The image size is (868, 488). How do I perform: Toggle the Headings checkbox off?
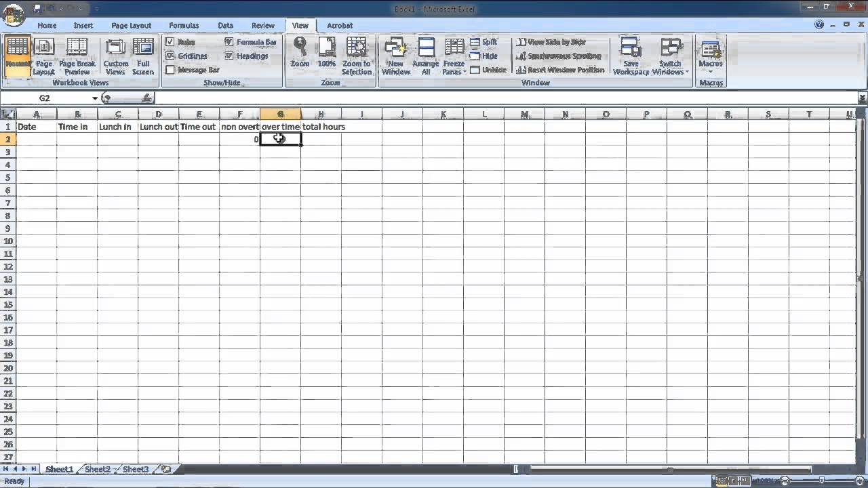(x=229, y=56)
